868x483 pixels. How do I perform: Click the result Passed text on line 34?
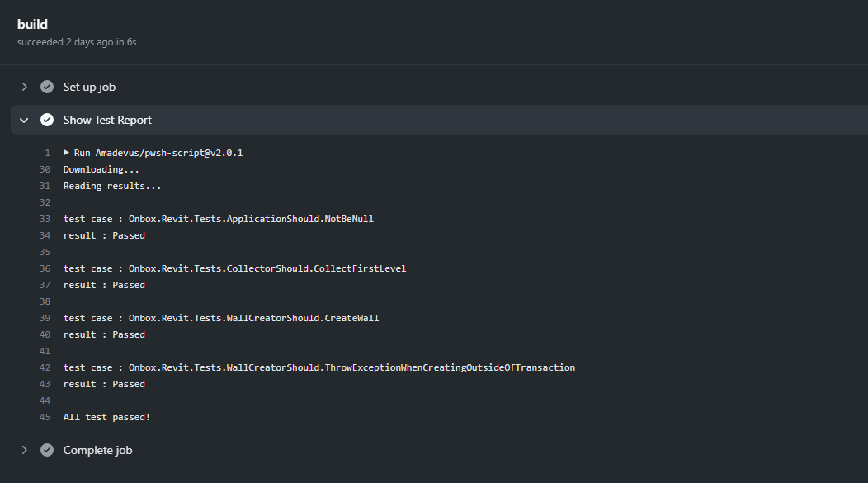(x=104, y=235)
